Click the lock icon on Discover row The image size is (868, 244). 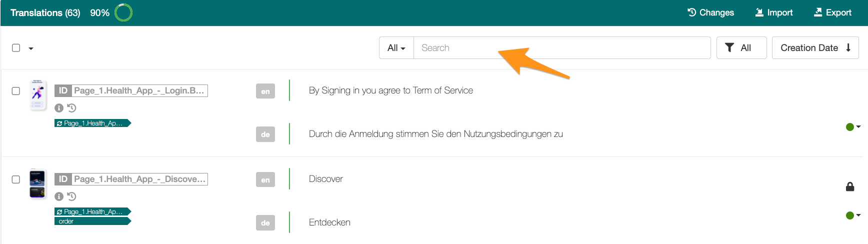[850, 186]
